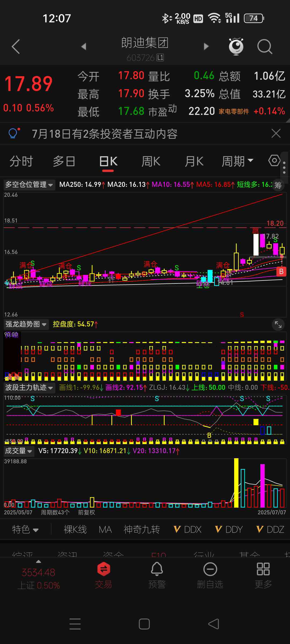Select 神奇九转 indicator
This screenshot has height=644, width=290.
click(x=142, y=529)
